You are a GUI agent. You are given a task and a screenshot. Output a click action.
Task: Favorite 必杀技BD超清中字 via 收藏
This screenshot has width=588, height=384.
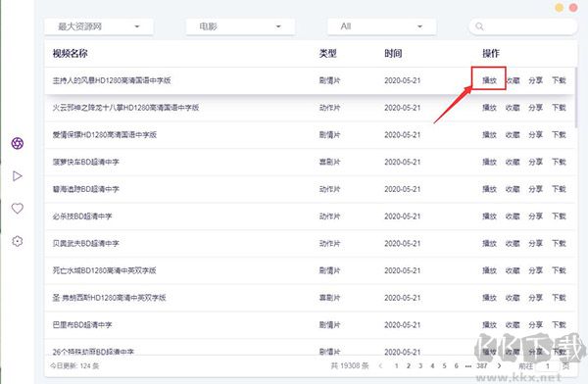pyautogui.click(x=513, y=216)
